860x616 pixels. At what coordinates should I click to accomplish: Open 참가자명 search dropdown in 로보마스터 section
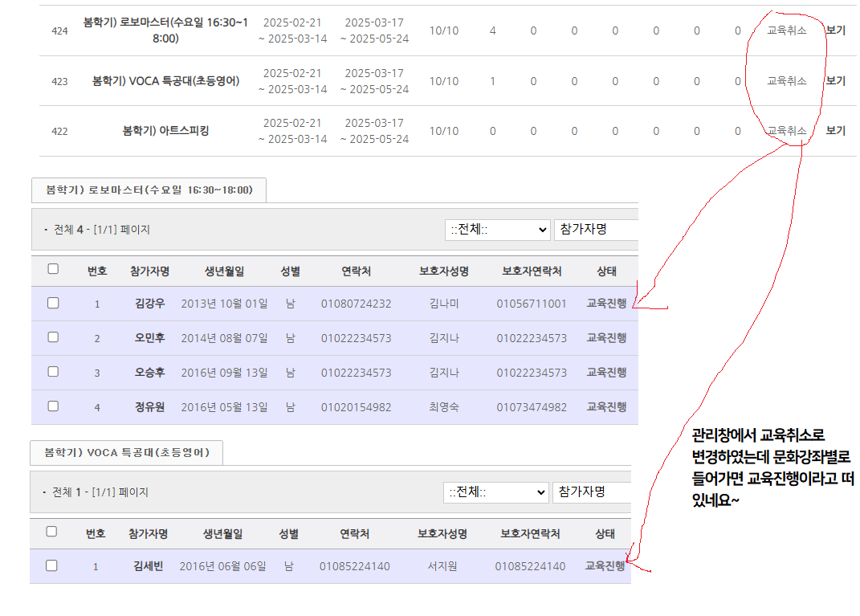594,230
